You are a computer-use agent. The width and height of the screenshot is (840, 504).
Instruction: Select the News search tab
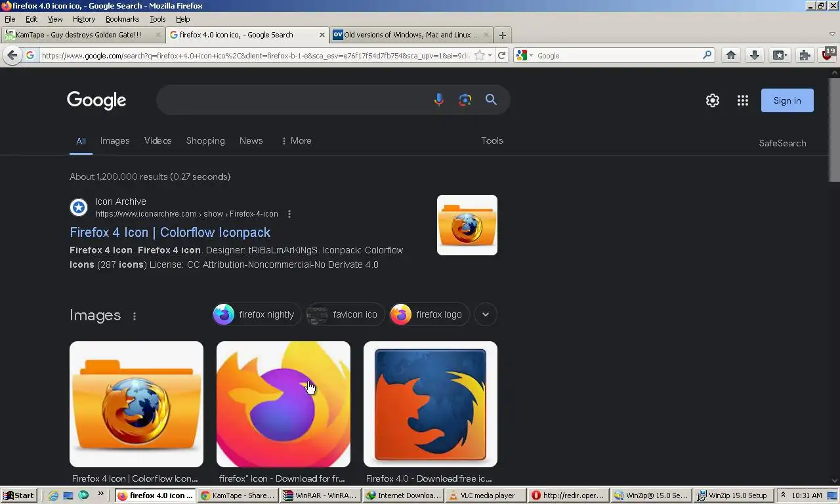(251, 140)
